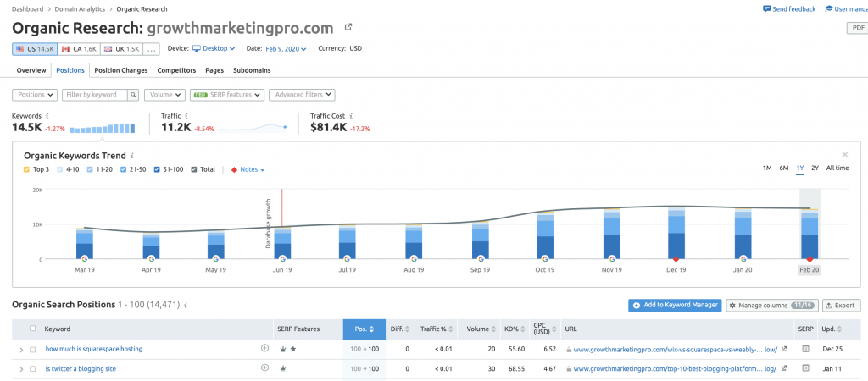Open the Device Desktop dropdown
The height and width of the screenshot is (381, 868).
214,48
